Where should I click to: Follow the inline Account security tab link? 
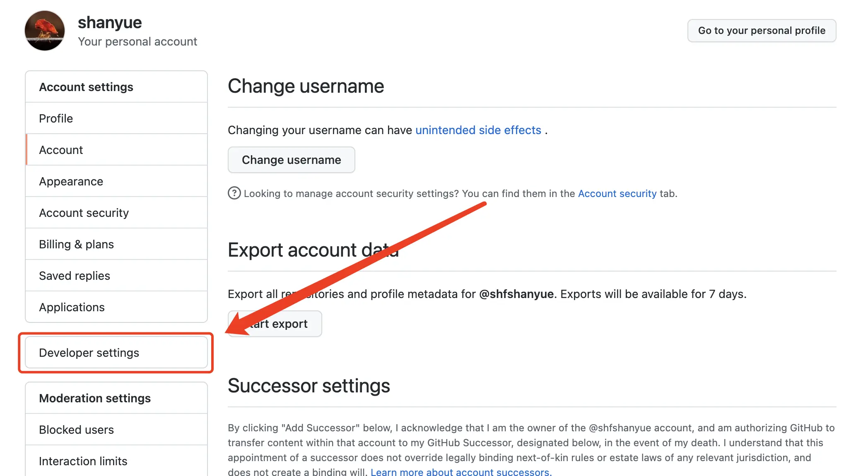point(617,193)
